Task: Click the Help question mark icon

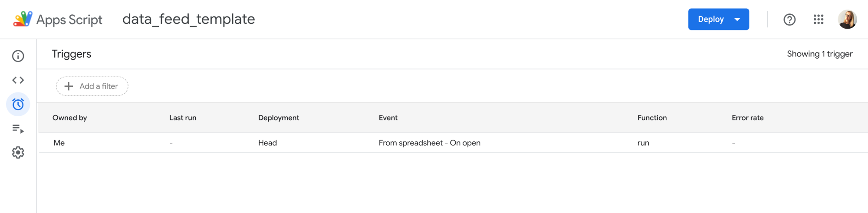Action: (x=789, y=20)
